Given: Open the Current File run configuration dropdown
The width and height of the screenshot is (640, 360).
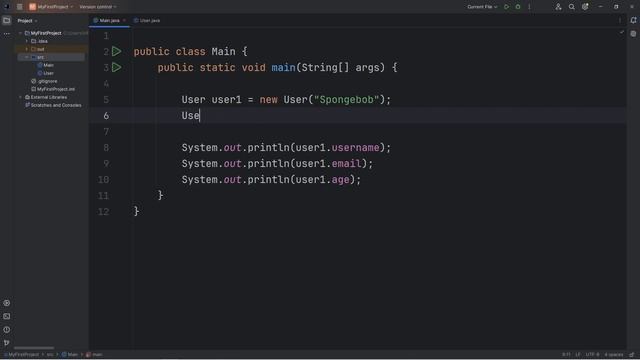Looking at the screenshot, I should point(482,7).
